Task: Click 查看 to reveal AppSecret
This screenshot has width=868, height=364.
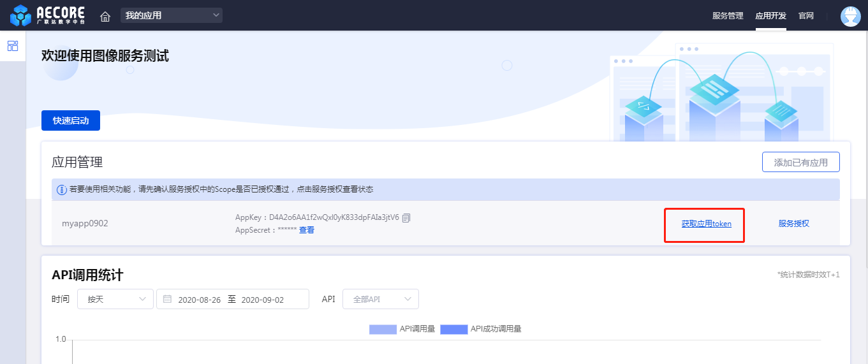Action: [x=307, y=230]
